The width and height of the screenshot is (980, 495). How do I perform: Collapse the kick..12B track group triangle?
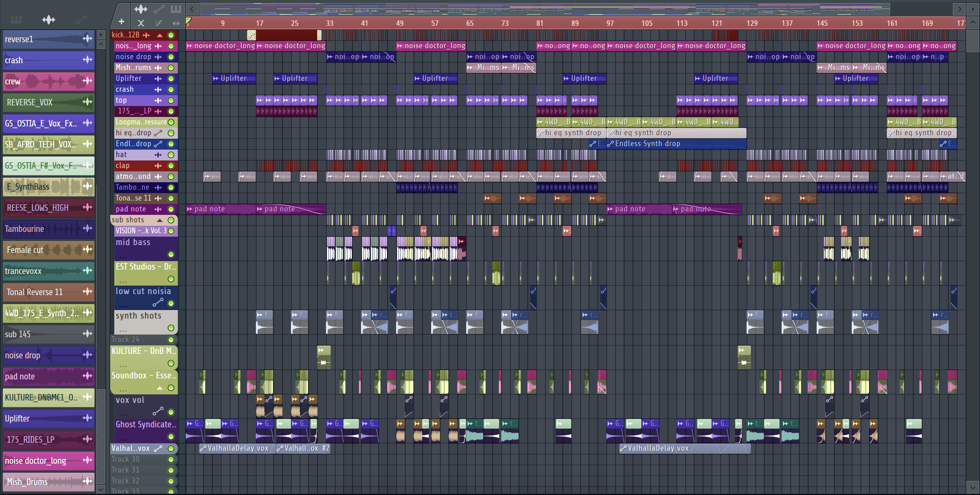pos(160,35)
